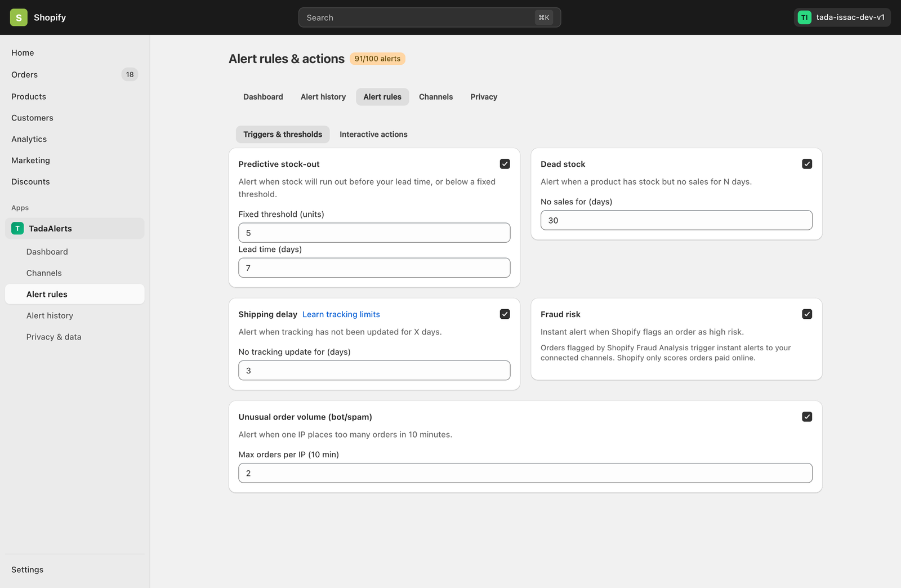
Task: Edit the No tracking update for (days) field
Action: pyautogui.click(x=374, y=370)
